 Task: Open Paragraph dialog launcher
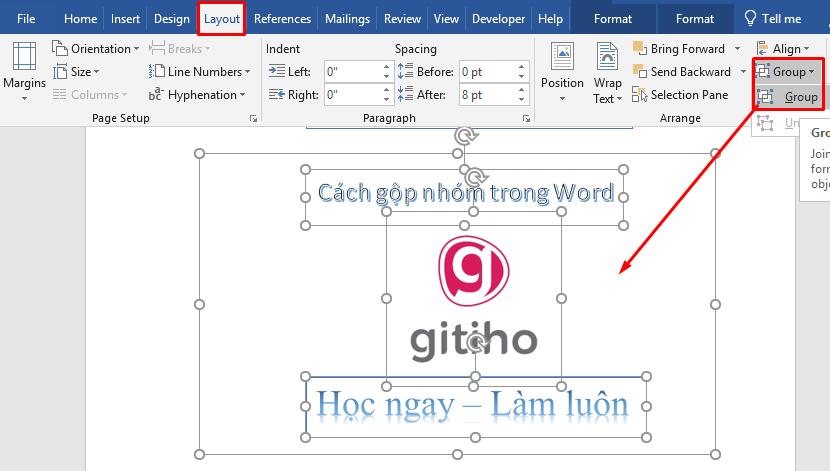point(526,119)
